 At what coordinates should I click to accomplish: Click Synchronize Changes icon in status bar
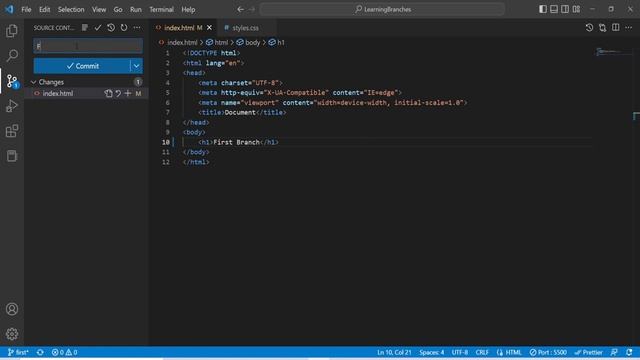[x=40, y=352]
